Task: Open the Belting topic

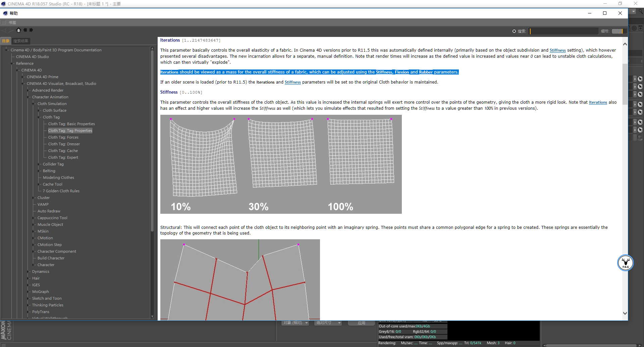Action: (49, 171)
